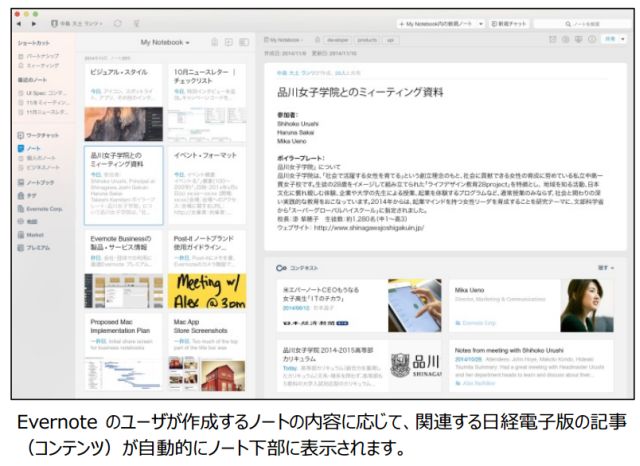This screenshot has height=466, width=640.
Task: Open ノートブック in sidebar
Action: [x=36, y=182]
